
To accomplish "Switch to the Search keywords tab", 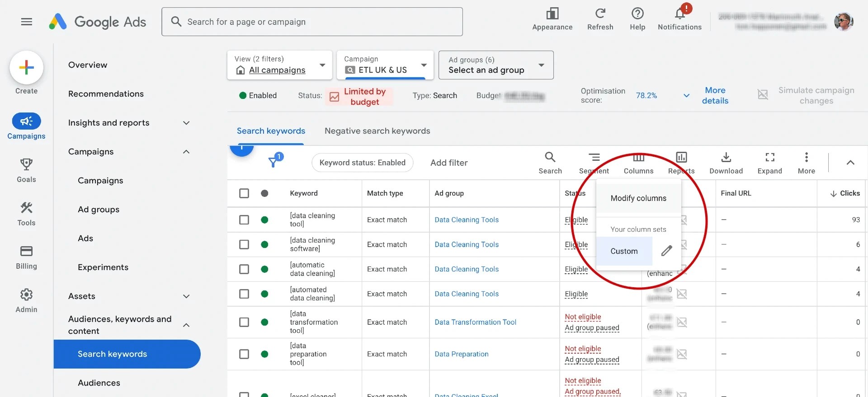I will (271, 131).
